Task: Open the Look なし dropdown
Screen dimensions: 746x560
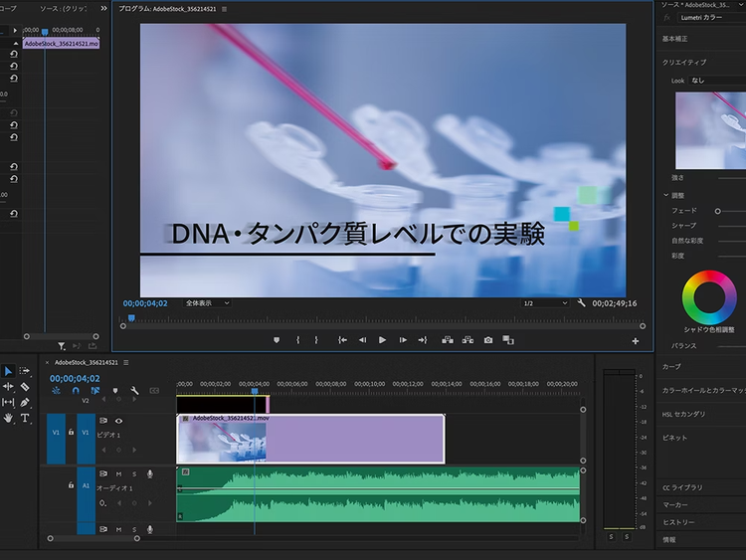Action: [717, 81]
